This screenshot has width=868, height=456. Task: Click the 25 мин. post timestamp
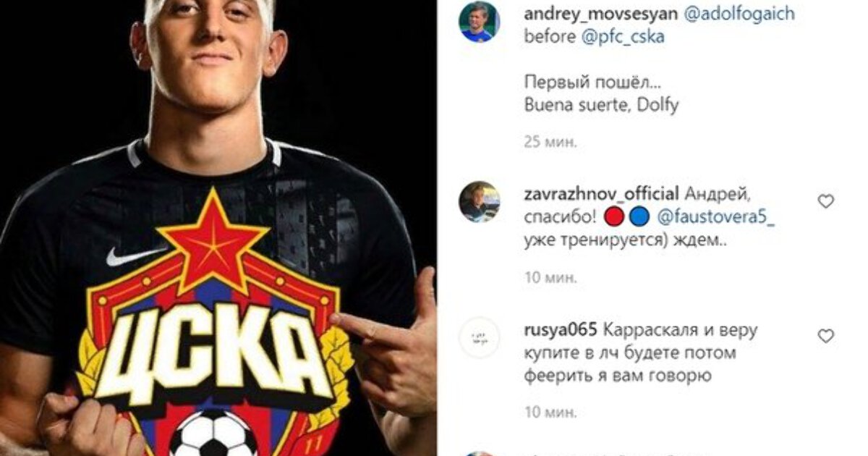[x=550, y=141]
